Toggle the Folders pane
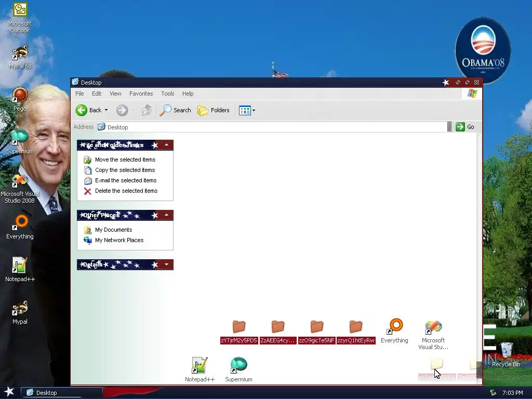 (x=214, y=110)
